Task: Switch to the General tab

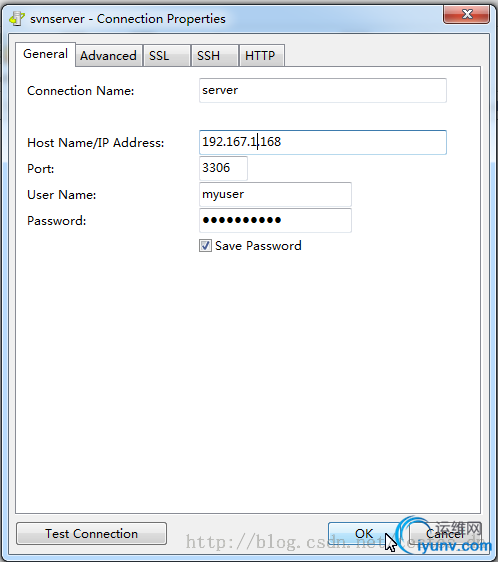Action: coord(46,54)
